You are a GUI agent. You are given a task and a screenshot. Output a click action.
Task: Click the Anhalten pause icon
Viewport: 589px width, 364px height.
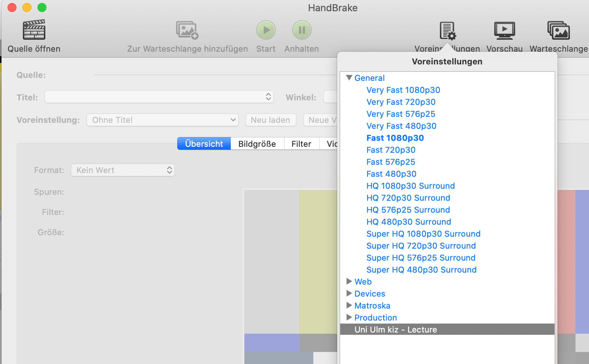302,30
